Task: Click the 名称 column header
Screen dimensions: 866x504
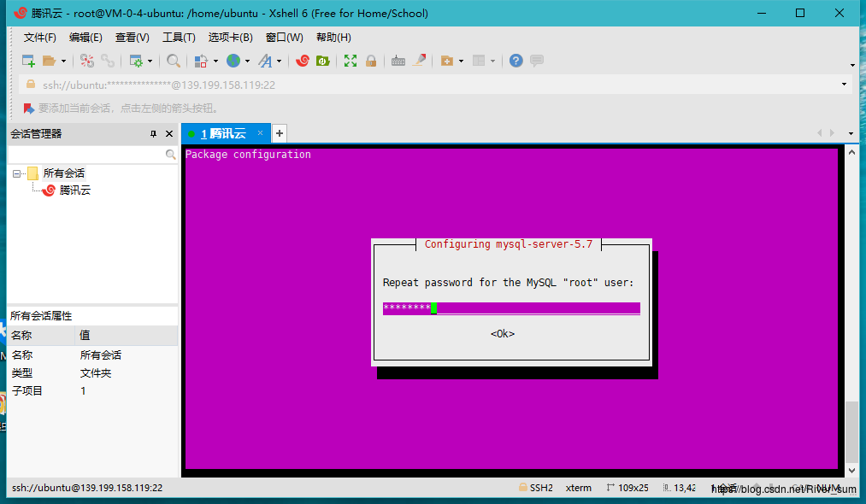Action: (x=41, y=335)
